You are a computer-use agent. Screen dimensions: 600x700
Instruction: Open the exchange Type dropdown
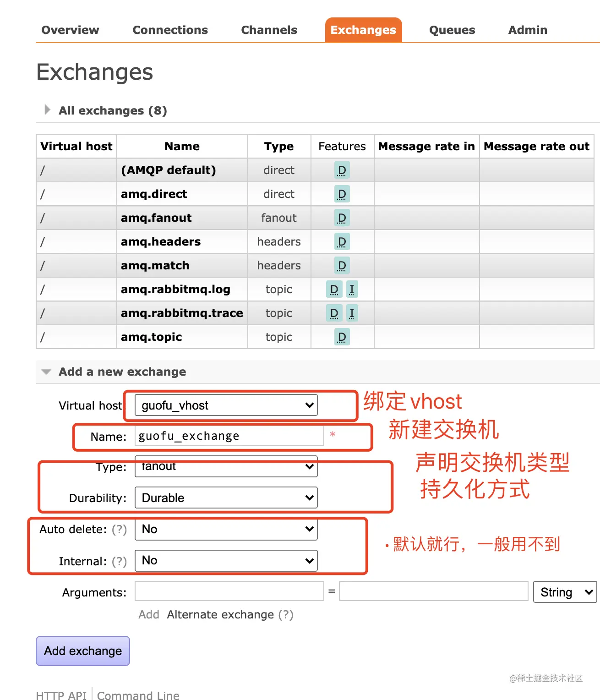pyautogui.click(x=226, y=466)
